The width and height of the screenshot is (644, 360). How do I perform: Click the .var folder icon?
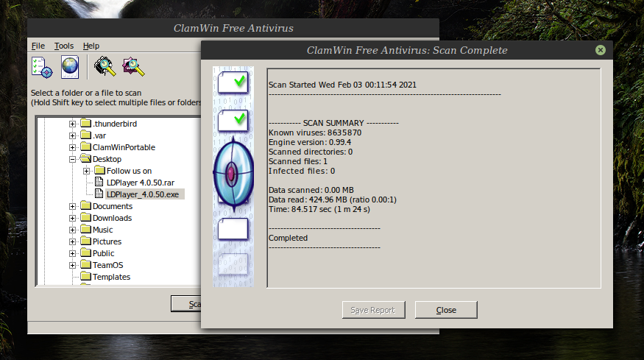pyautogui.click(x=86, y=135)
